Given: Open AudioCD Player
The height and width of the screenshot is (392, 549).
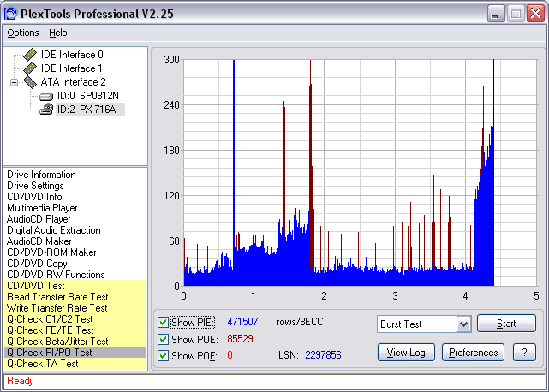Looking at the screenshot, I should click(39, 219).
